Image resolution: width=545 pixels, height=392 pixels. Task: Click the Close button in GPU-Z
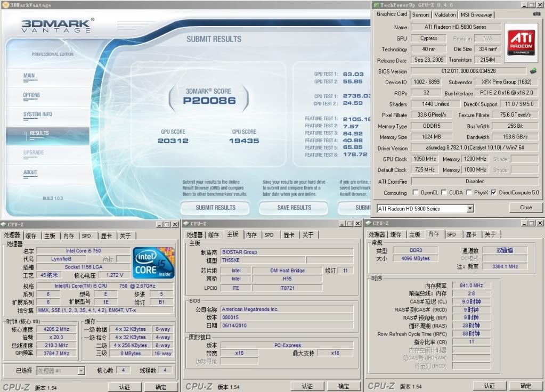coord(526,208)
